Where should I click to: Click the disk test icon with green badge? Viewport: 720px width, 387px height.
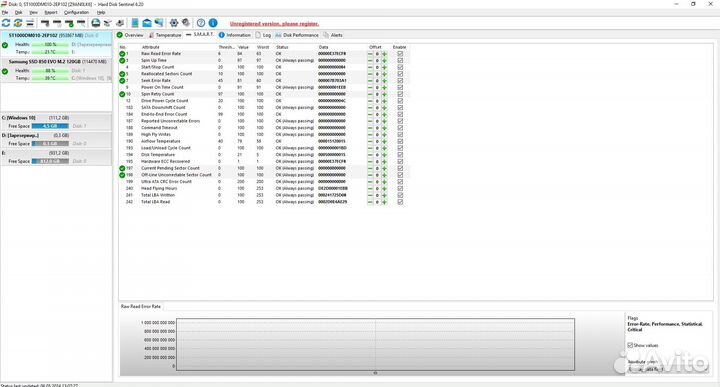click(x=69, y=22)
